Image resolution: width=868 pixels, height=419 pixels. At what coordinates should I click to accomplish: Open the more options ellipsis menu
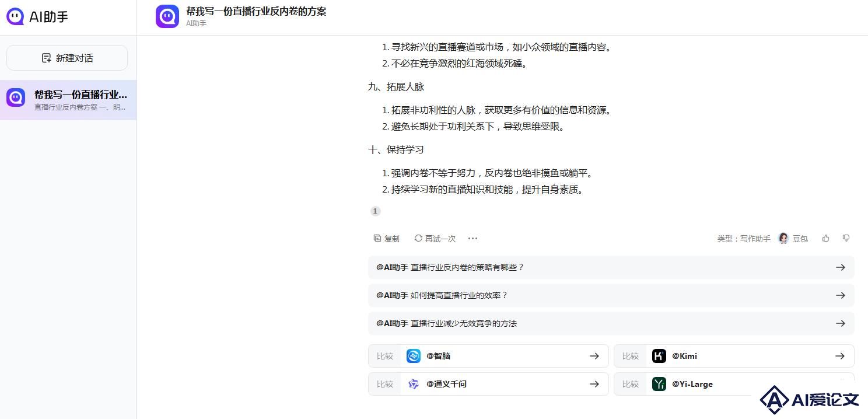coord(473,239)
